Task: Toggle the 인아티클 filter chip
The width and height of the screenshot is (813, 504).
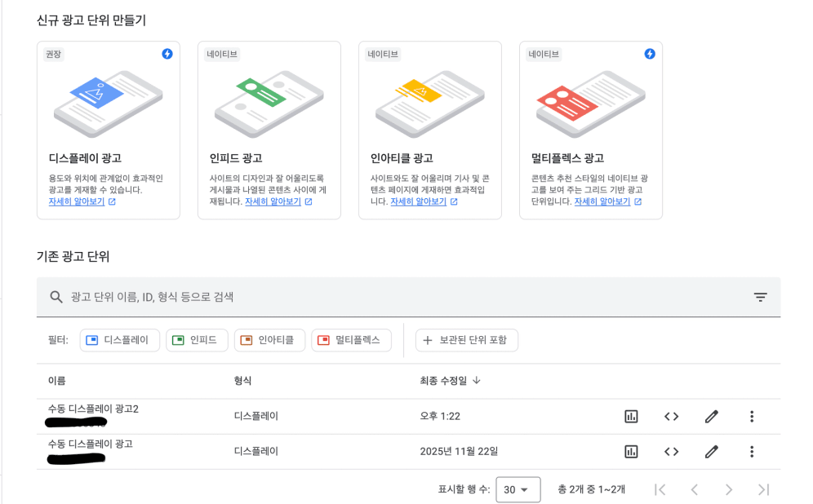Action: 269,340
